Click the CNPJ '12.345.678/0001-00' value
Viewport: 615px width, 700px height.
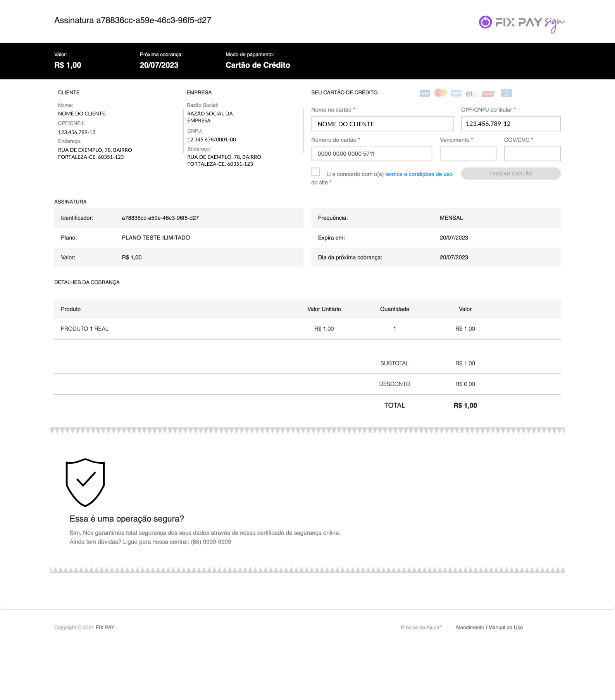[212, 139]
